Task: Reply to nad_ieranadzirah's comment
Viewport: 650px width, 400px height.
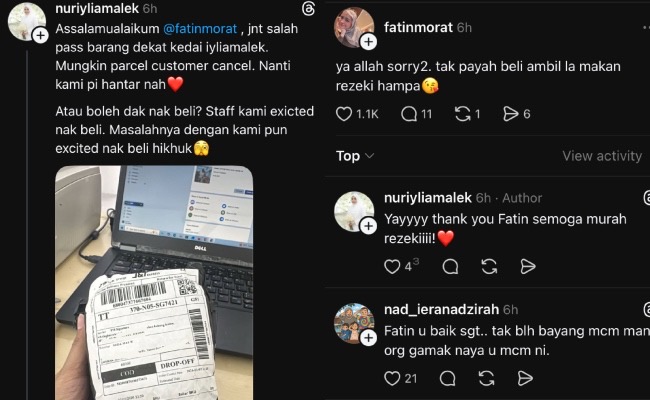Action: click(x=447, y=378)
